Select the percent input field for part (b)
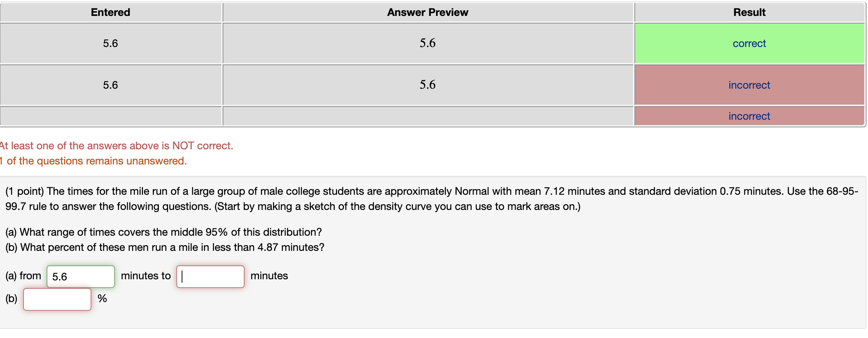868x338 pixels. 57,299
